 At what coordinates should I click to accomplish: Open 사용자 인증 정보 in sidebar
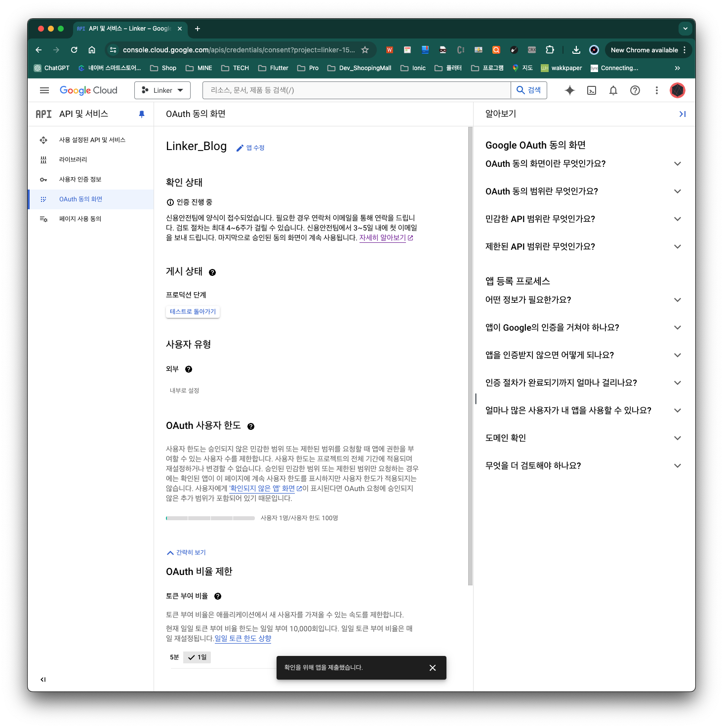[80, 180]
